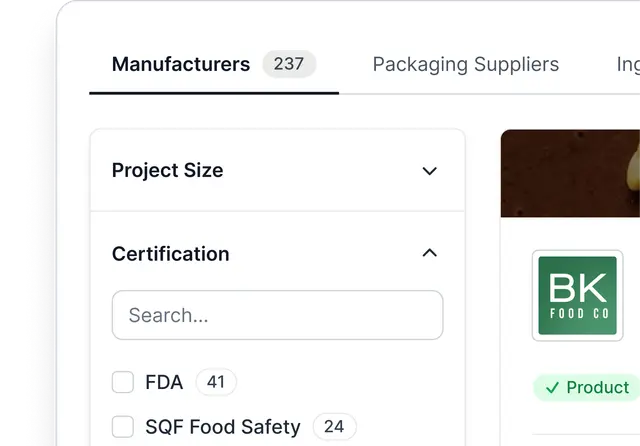Click the SQF count badge showing 24
The height and width of the screenshot is (446, 640).
tap(334, 427)
